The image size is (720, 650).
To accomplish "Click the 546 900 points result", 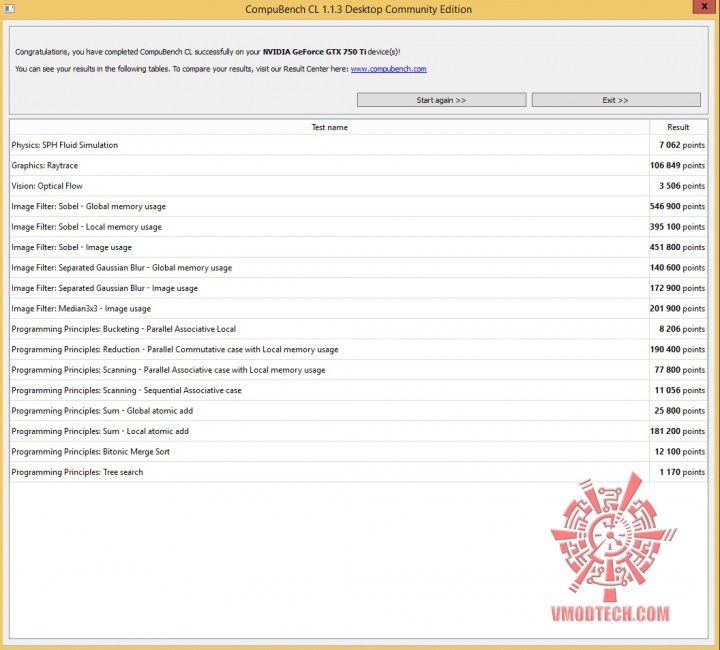I will pos(677,207).
